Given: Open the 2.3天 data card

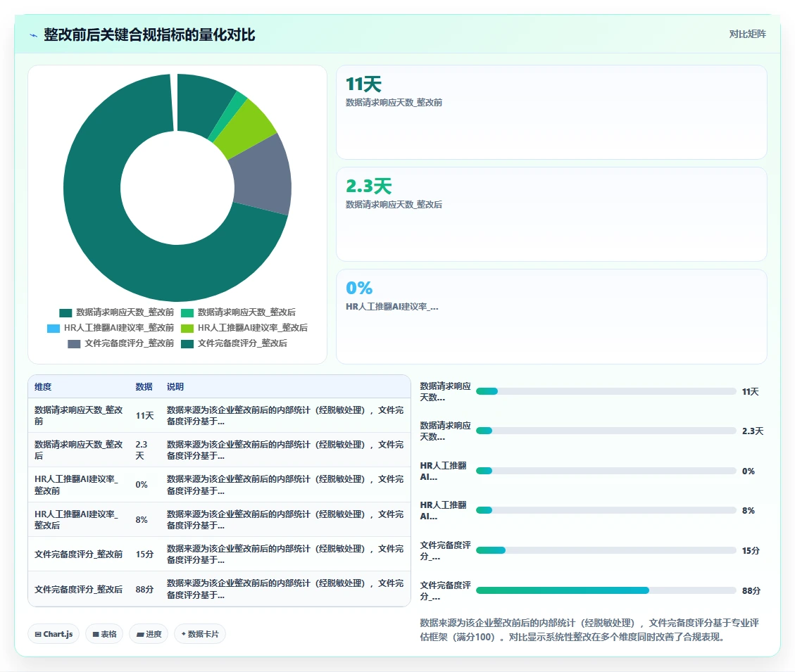Looking at the screenshot, I should (x=551, y=215).
